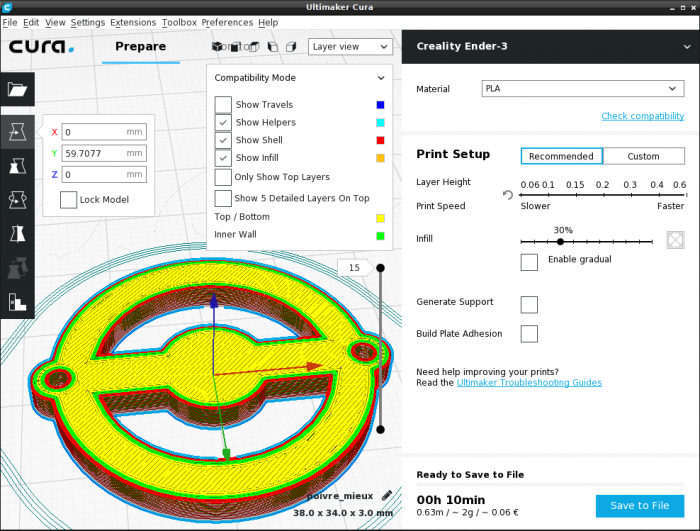Select the Move tool in sidebar
The height and width of the screenshot is (531, 700).
[x=17, y=131]
